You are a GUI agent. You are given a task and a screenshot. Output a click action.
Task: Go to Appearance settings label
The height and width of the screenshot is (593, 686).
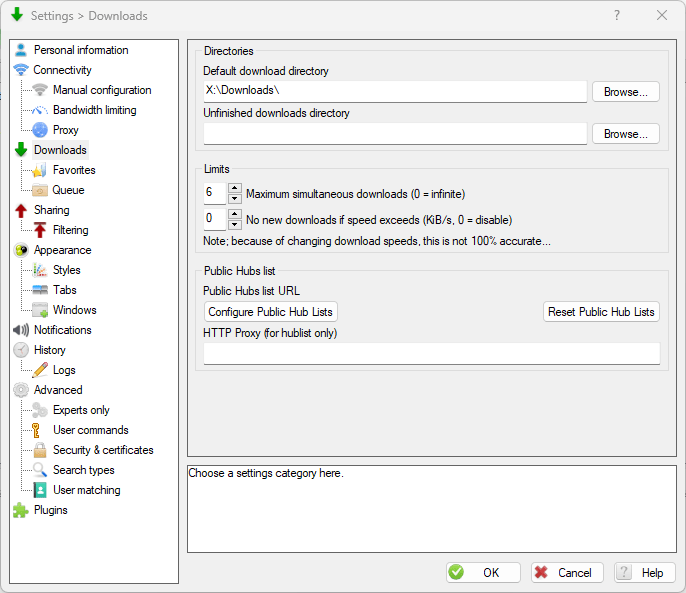63,250
